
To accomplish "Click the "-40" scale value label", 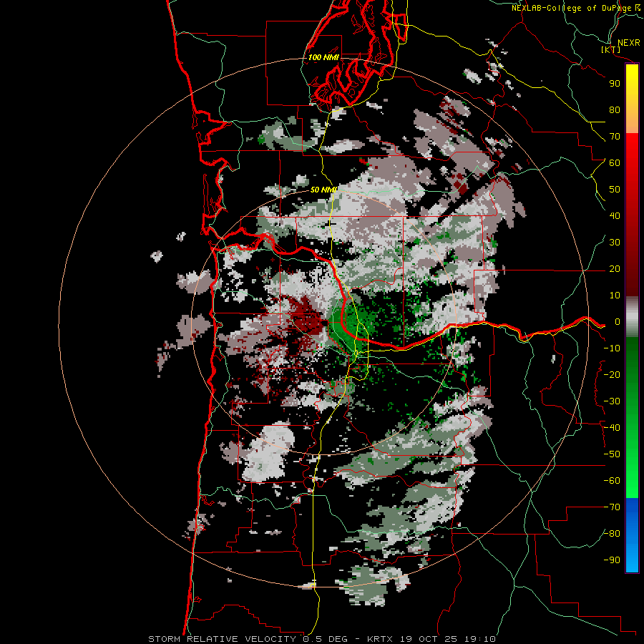I will (612, 428).
